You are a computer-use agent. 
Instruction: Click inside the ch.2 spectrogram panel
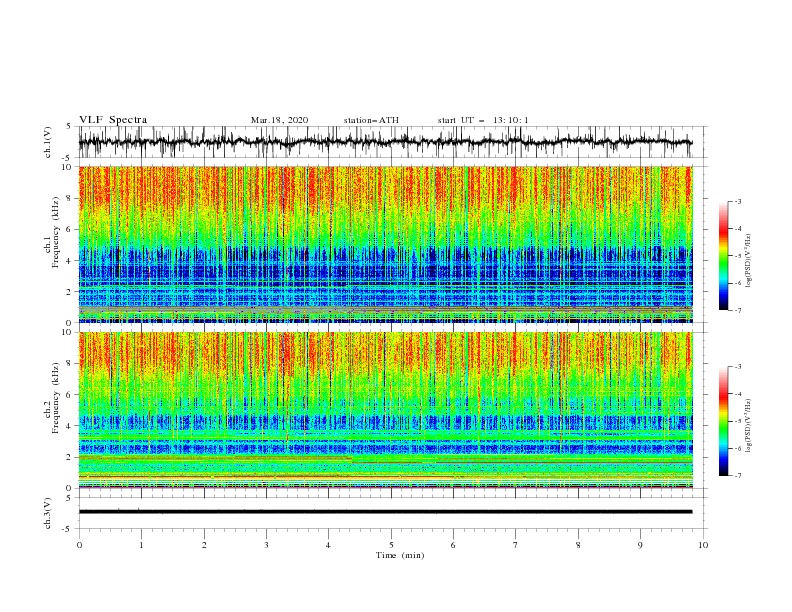(x=385, y=410)
